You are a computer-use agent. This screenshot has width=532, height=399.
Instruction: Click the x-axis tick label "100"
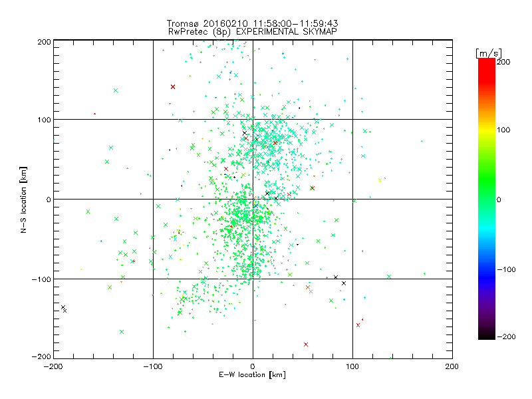click(352, 366)
